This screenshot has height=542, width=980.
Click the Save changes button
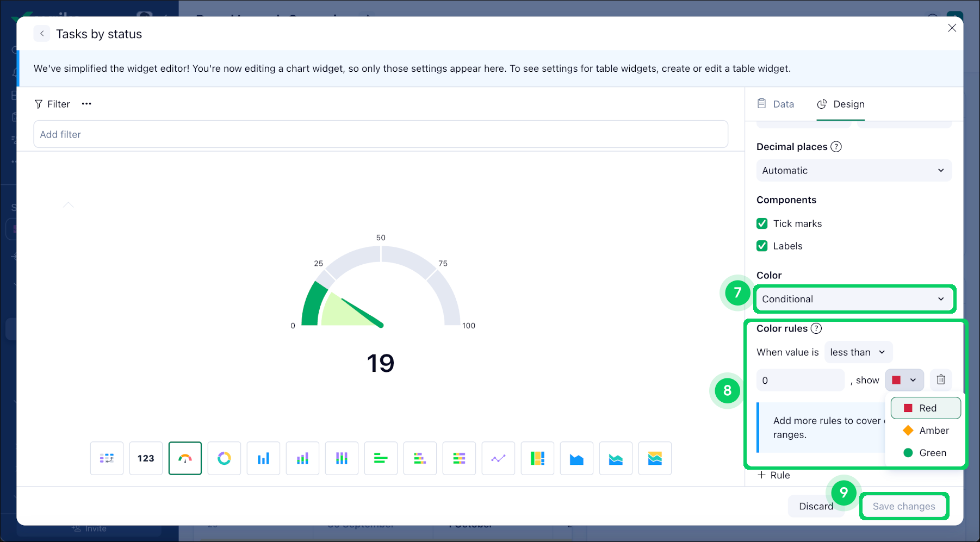904,506
